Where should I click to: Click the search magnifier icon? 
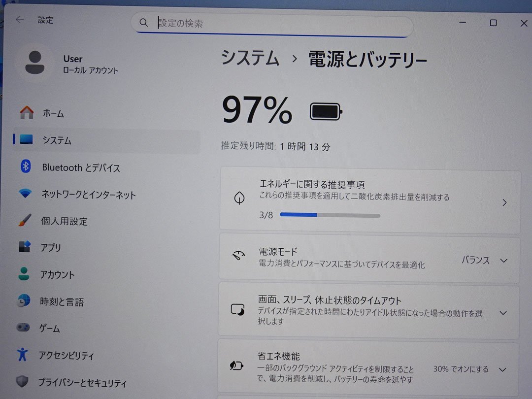[143, 23]
